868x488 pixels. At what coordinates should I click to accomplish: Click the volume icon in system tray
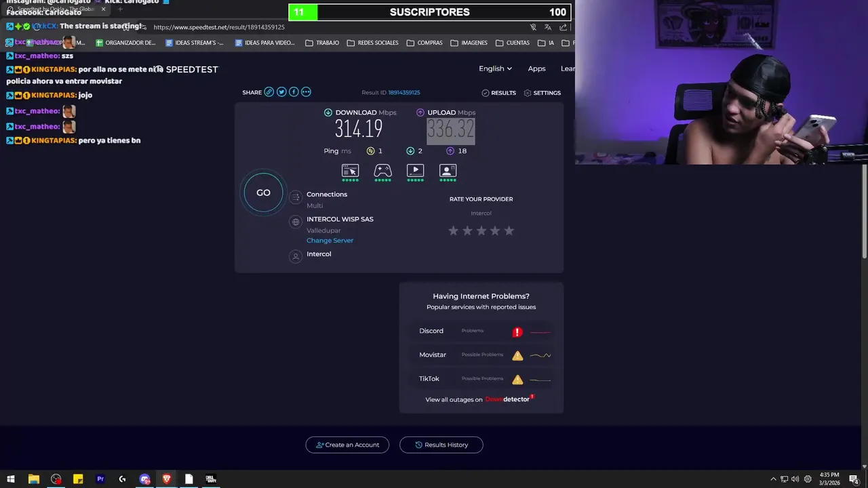pyautogui.click(x=795, y=479)
